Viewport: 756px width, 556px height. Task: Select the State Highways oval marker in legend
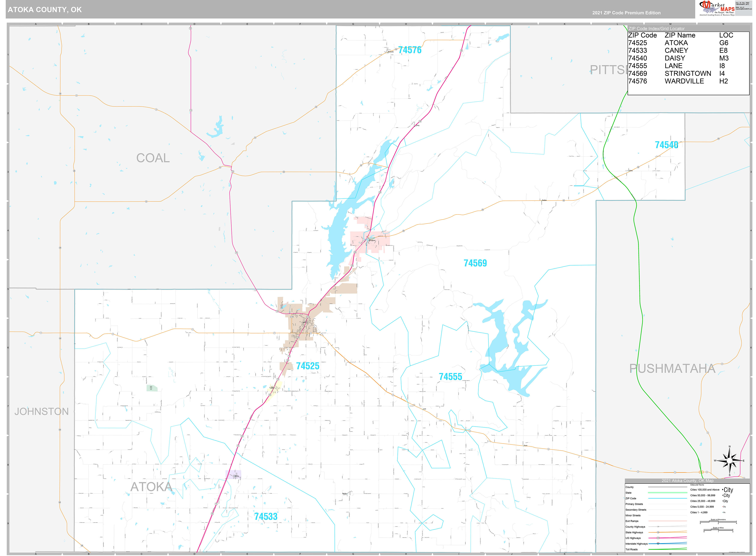point(658,532)
